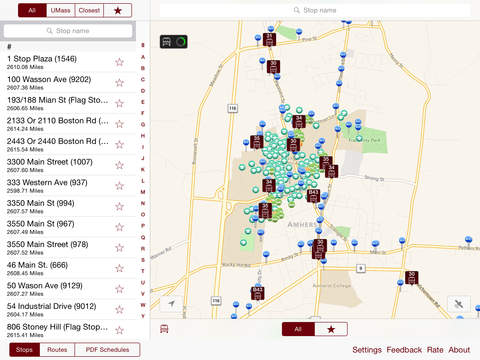480x360 pixels.
Task: Star the 2443 Or 2440 Boston Rd stop
Action: [119, 145]
